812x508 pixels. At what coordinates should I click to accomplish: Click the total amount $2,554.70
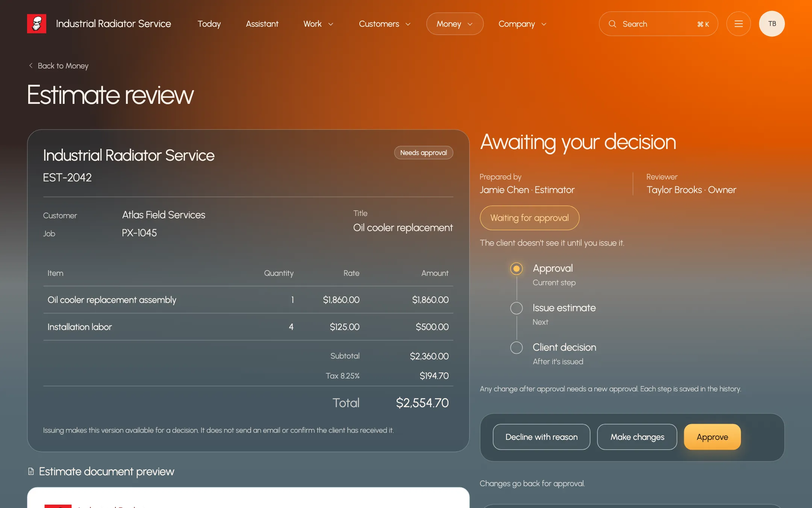pyautogui.click(x=422, y=403)
